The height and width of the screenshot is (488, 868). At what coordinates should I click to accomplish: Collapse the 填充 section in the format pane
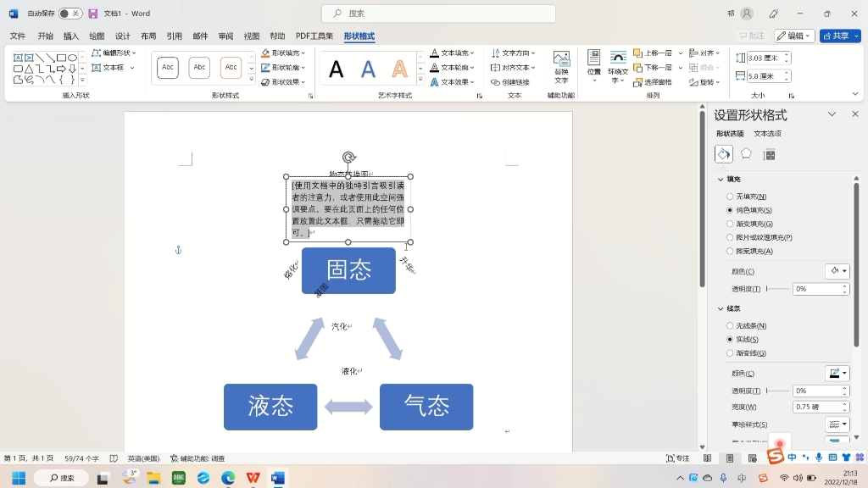(x=721, y=179)
